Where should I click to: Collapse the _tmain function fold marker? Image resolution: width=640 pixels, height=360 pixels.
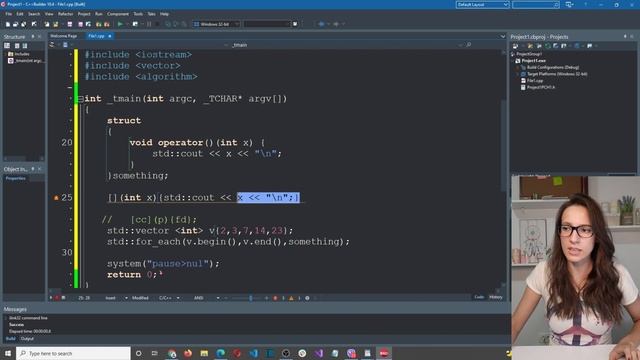81,99
